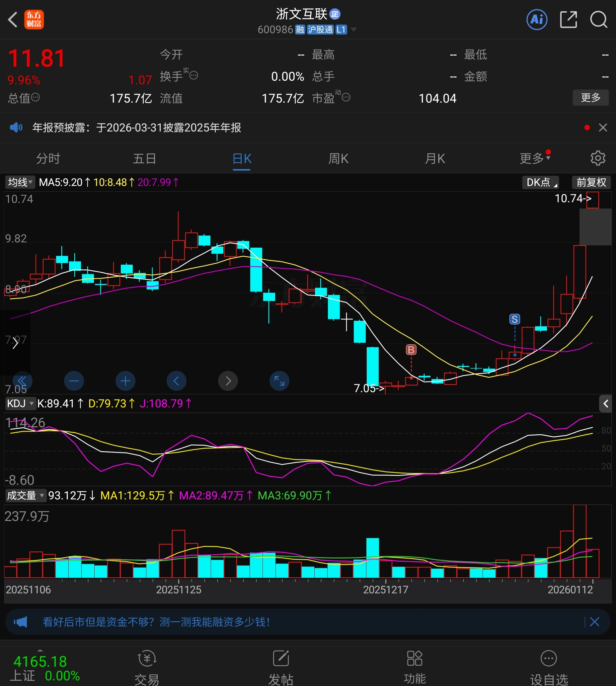The width and height of the screenshot is (616, 686).
Task: Close the margin financing promo banner
Action: point(594,622)
